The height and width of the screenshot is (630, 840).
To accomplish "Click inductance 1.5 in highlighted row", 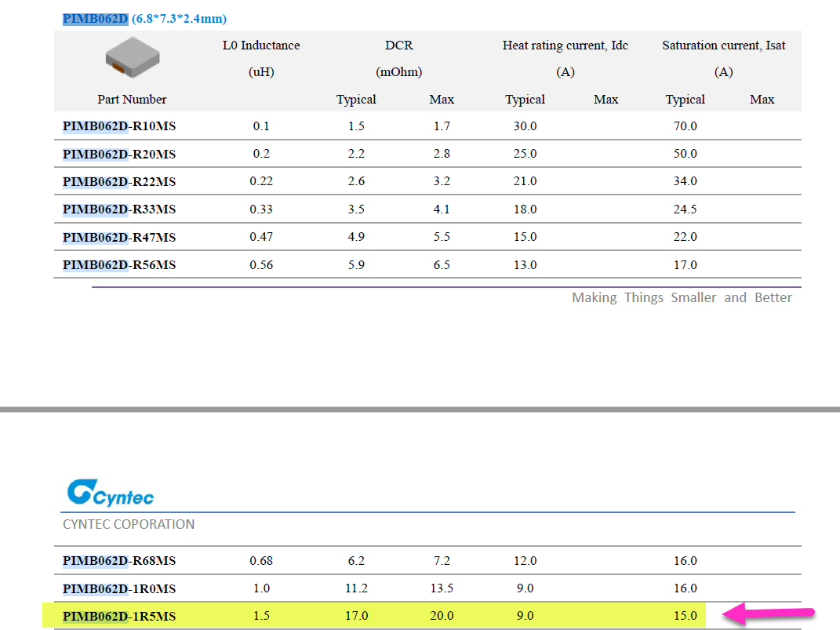I will (261, 616).
